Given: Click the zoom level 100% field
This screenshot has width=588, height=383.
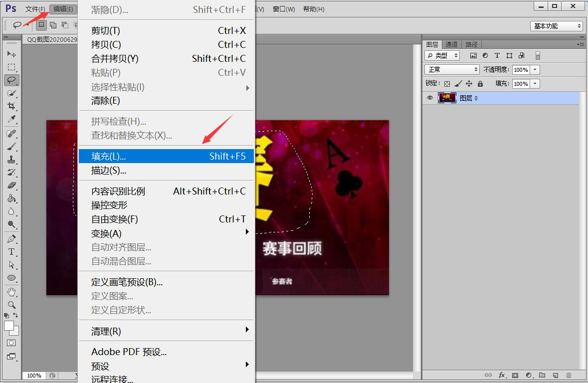Looking at the screenshot, I should (34, 376).
